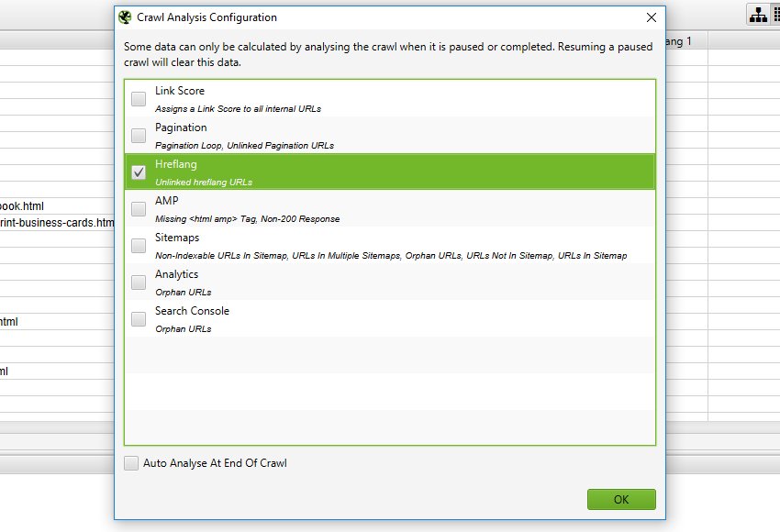Click the site structure tree icon
Image resolution: width=780 pixels, height=532 pixels.
tap(758, 15)
